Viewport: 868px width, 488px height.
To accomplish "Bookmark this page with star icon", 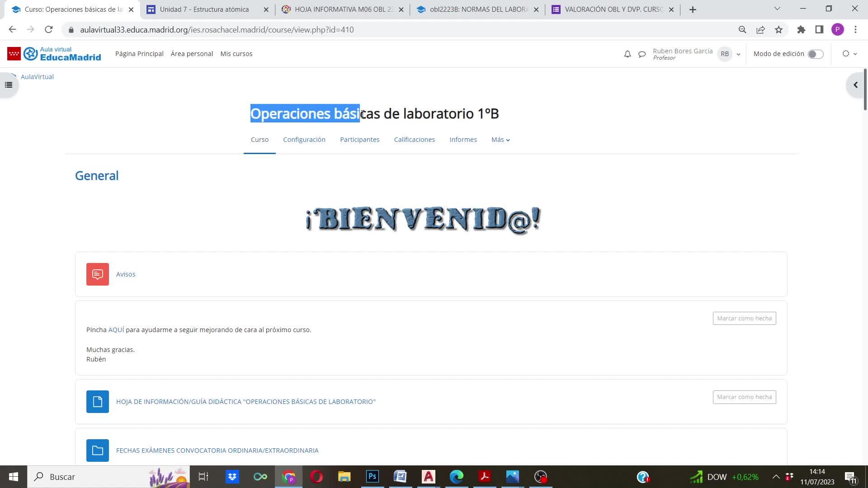I will 778,30.
